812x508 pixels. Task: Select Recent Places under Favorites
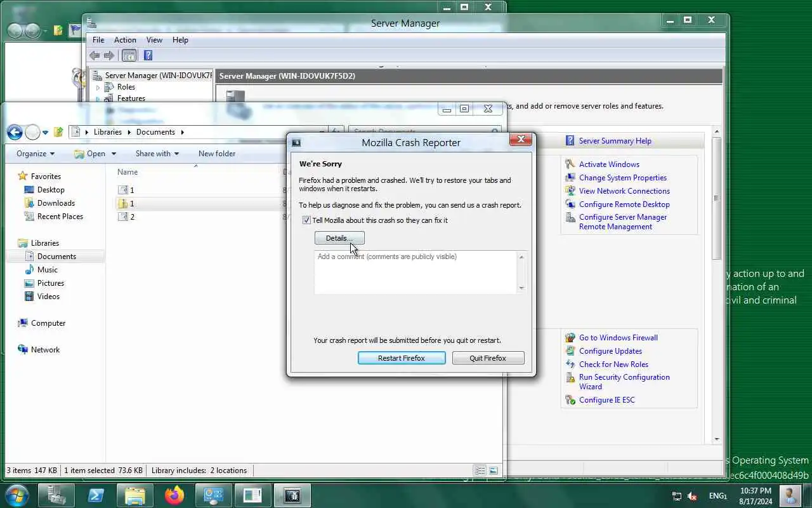(60, 217)
